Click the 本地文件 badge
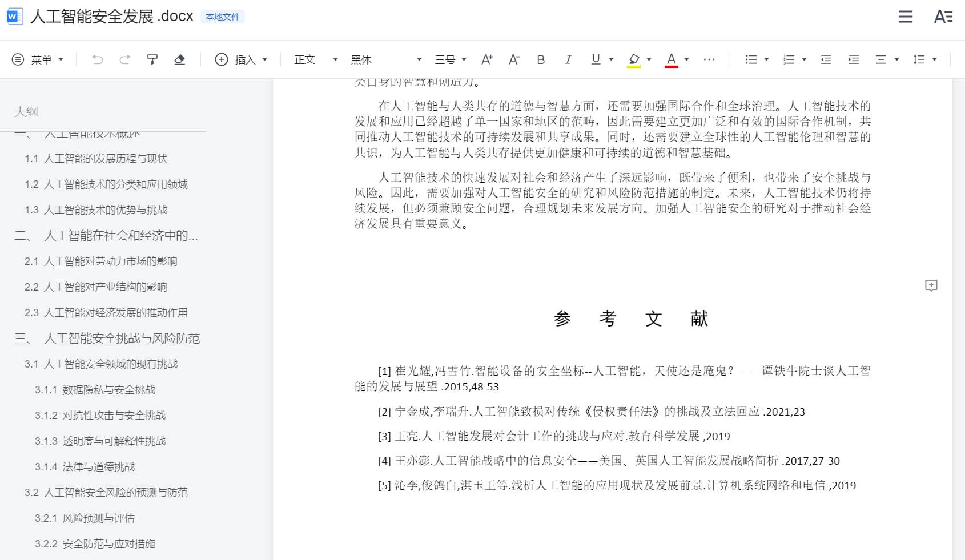This screenshot has width=965, height=560. coord(223,17)
